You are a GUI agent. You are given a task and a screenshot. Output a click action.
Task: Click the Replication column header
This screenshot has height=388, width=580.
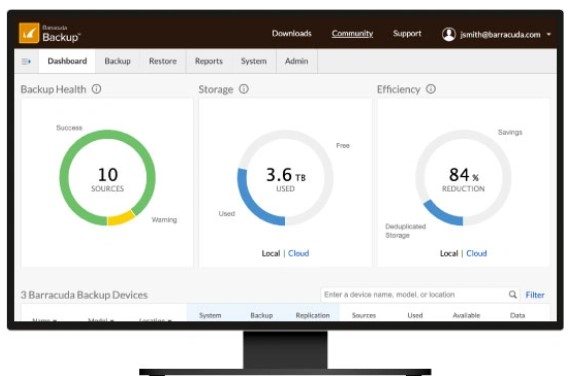click(313, 316)
